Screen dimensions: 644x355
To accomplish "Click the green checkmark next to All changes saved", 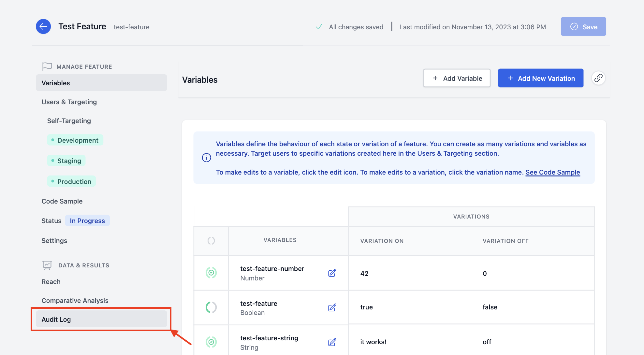I will tap(319, 27).
